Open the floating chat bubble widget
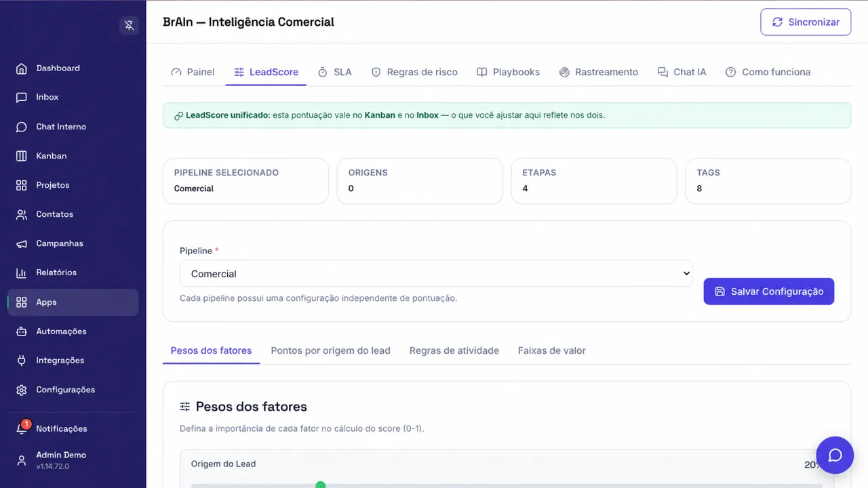The image size is (868, 488). click(x=835, y=455)
